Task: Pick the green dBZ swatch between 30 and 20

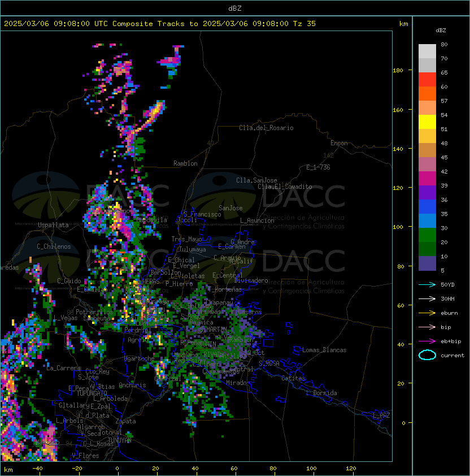Action: coord(427,235)
